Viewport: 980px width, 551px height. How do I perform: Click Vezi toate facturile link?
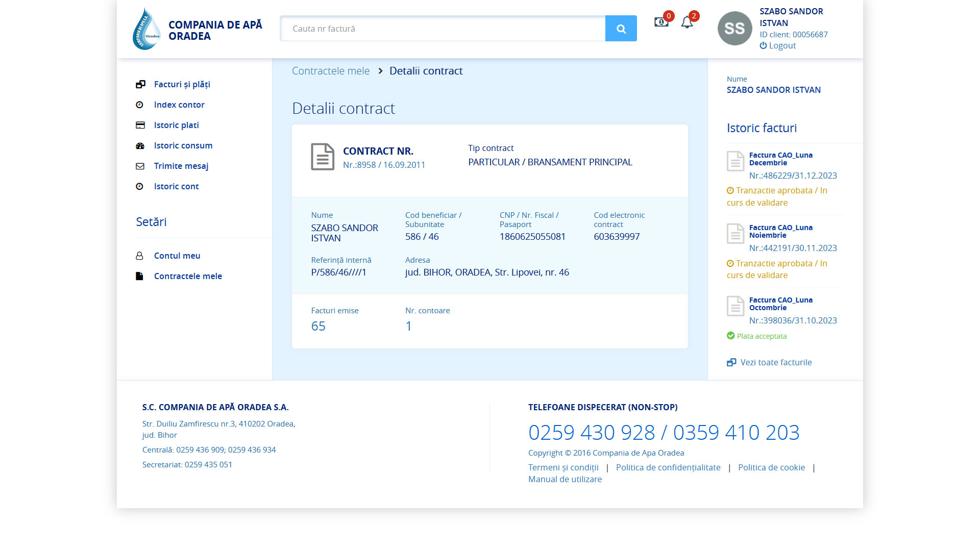coord(775,362)
